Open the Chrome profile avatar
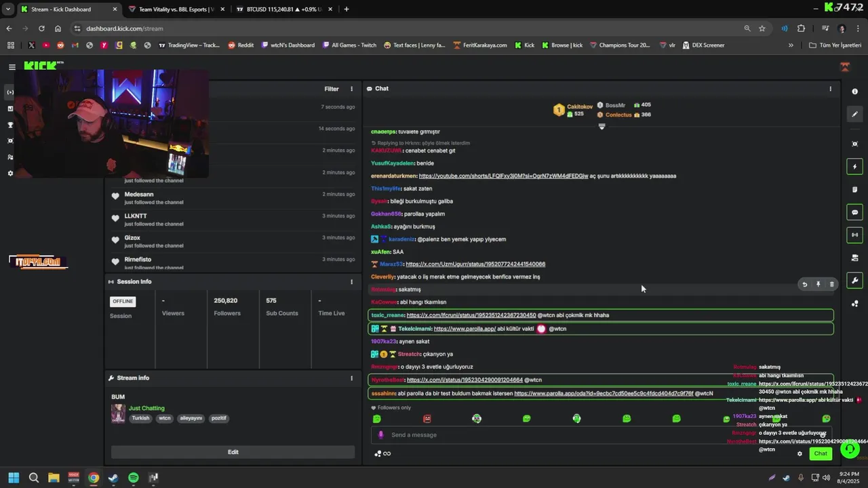The height and width of the screenshot is (488, 868). point(842,28)
